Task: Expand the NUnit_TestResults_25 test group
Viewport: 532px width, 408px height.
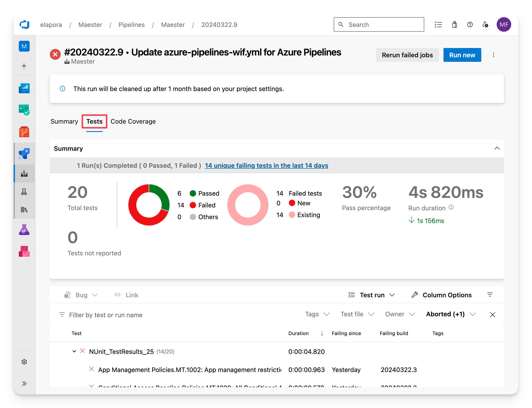Action: click(72, 351)
